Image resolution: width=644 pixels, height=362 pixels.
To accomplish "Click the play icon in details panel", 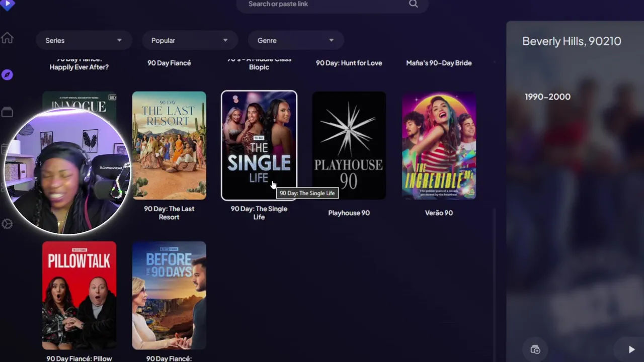I will point(631,349).
